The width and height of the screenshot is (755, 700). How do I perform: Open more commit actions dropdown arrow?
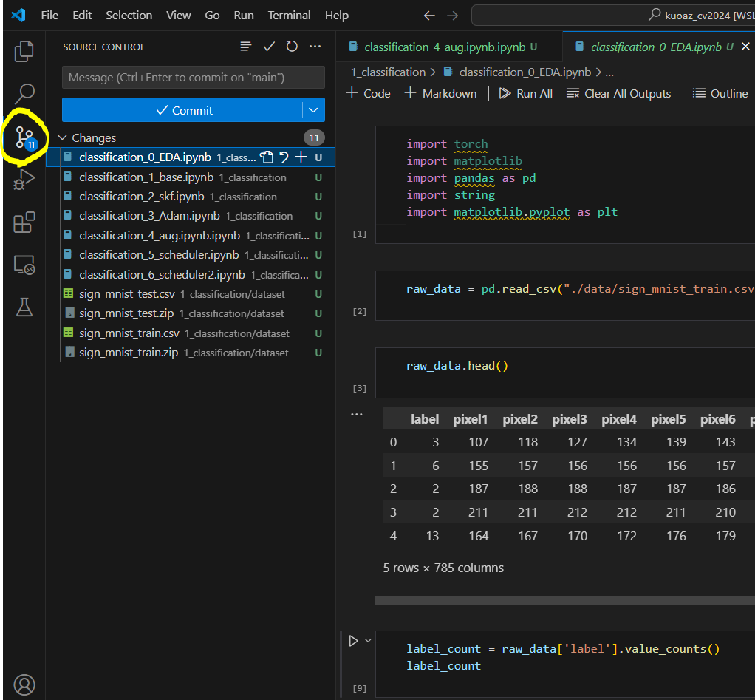(x=314, y=110)
